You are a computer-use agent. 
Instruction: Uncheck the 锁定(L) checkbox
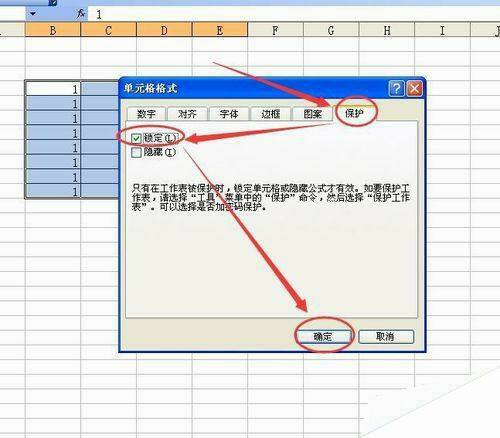click(136, 138)
